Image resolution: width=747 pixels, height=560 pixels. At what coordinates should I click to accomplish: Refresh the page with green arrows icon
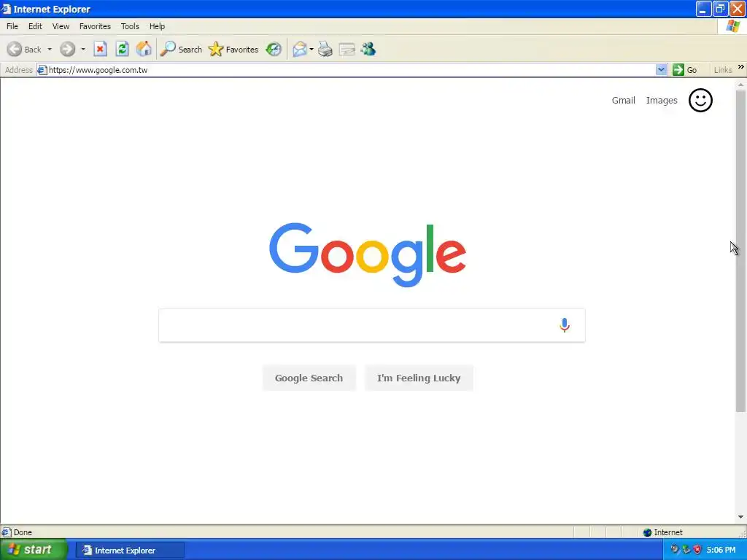point(123,49)
